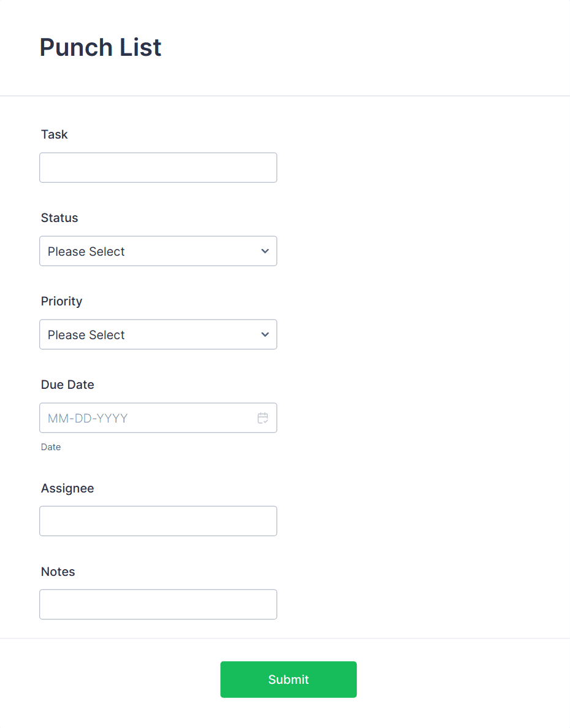Image resolution: width=570 pixels, height=728 pixels.
Task: Open the Priority dropdown showing Please Select
Action: click(x=158, y=334)
